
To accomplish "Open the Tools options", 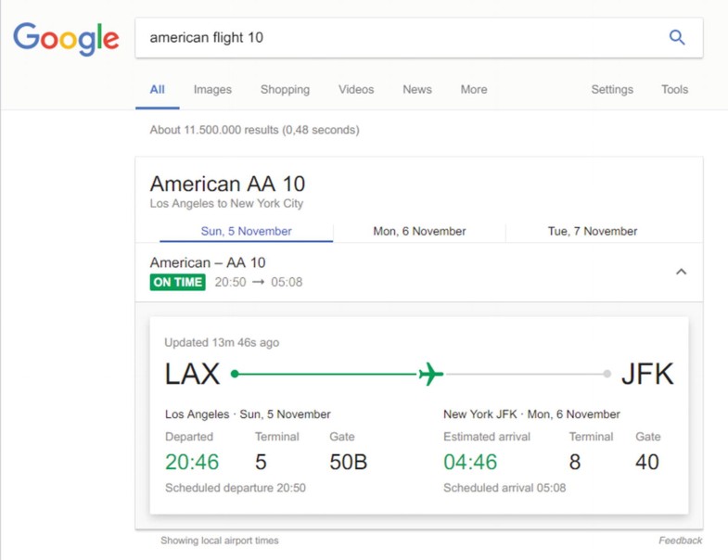I will tap(674, 89).
